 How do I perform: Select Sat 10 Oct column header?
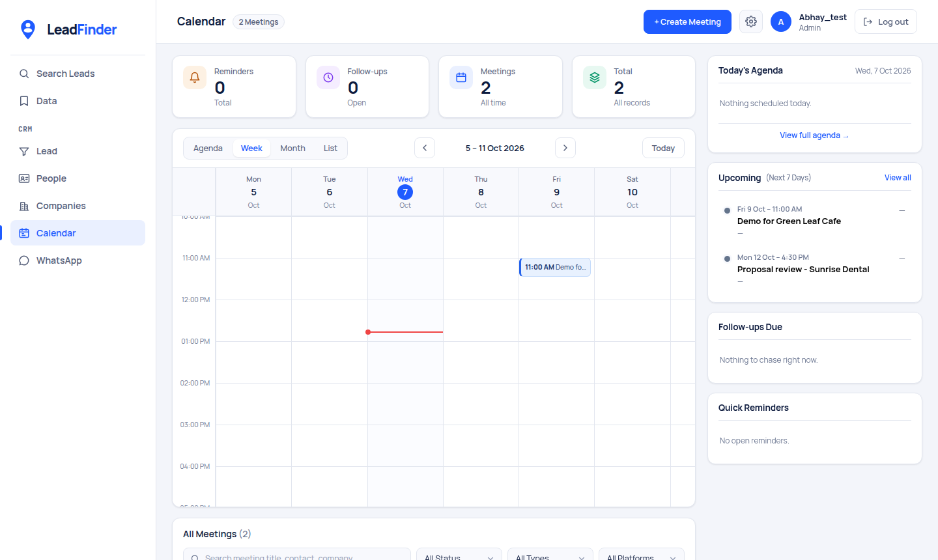632,192
